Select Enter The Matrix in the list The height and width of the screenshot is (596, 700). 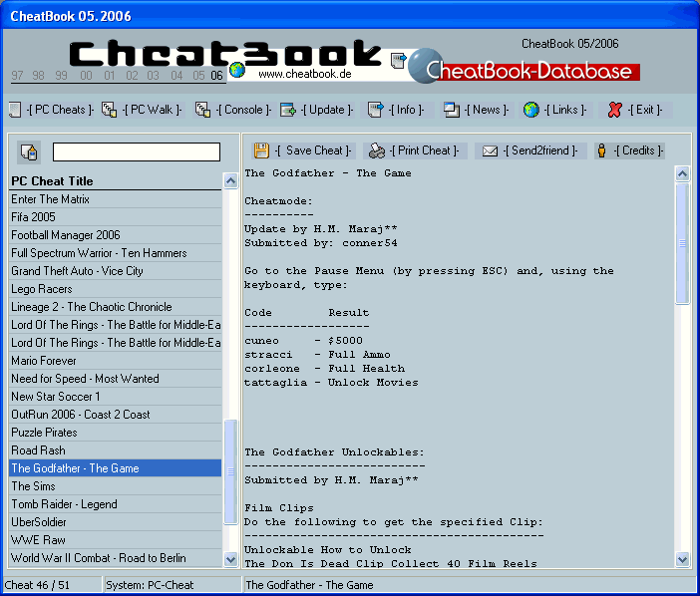click(116, 199)
